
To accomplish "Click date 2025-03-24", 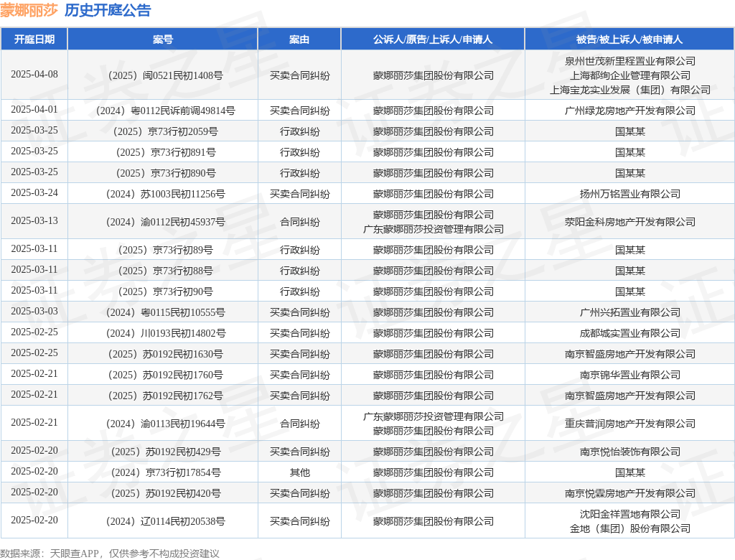I will coord(34,192).
